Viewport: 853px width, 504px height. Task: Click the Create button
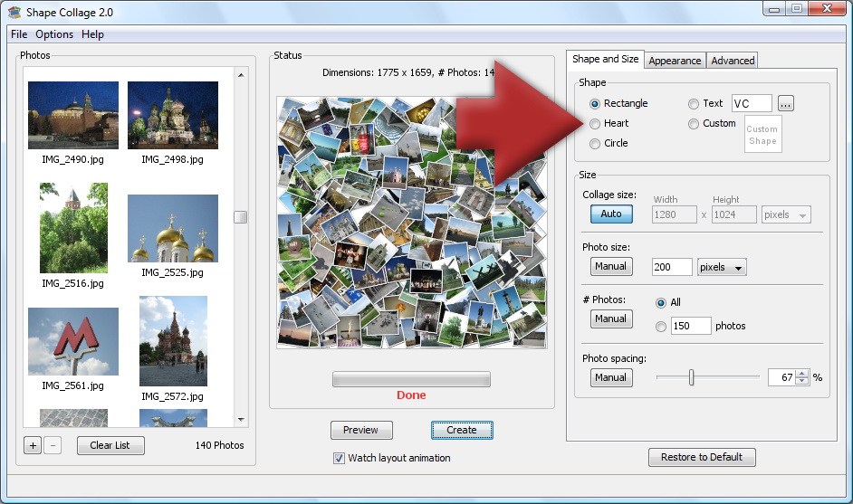[x=462, y=430]
